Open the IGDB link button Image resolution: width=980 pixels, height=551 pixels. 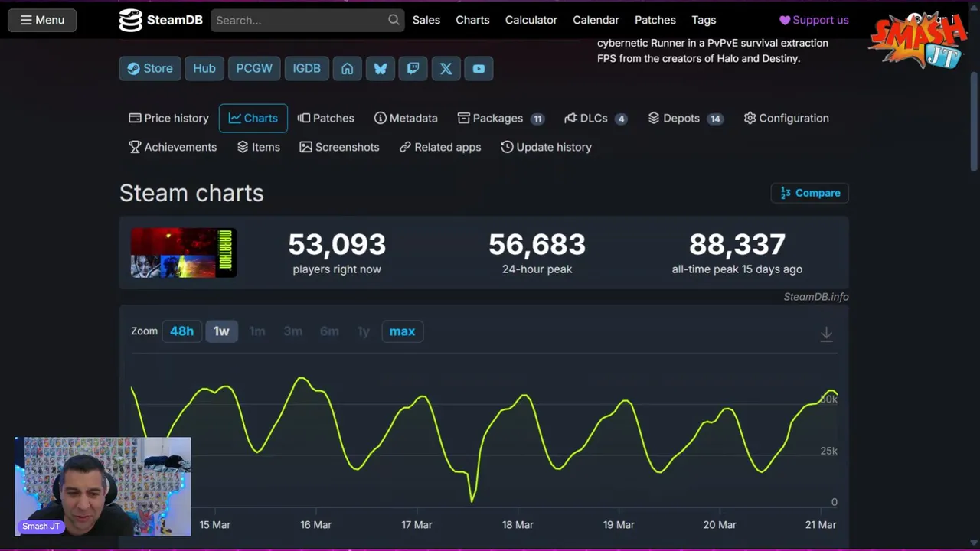[x=307, y=68]
